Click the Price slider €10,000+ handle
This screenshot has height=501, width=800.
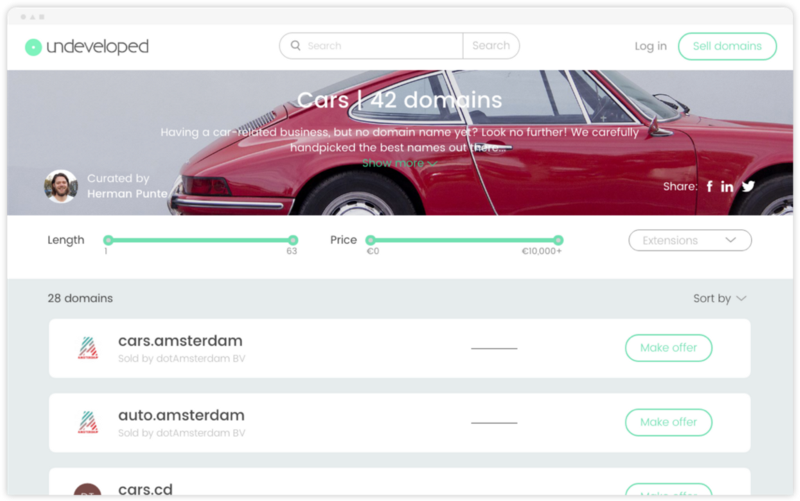pyautogui.click(x=558, y=240)
